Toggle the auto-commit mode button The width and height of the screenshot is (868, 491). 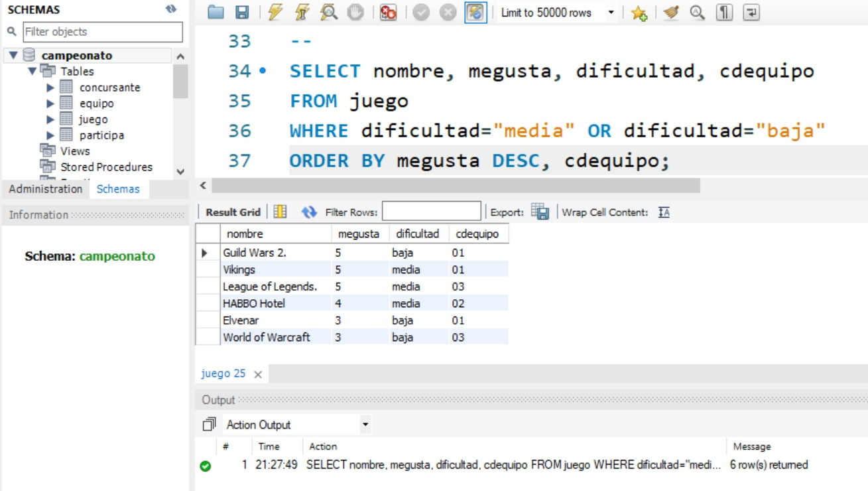(x=475, y=12)
